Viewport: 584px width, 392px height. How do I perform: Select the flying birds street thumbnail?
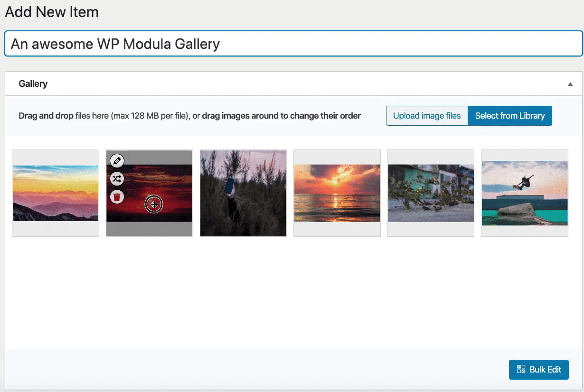[431, 193]
